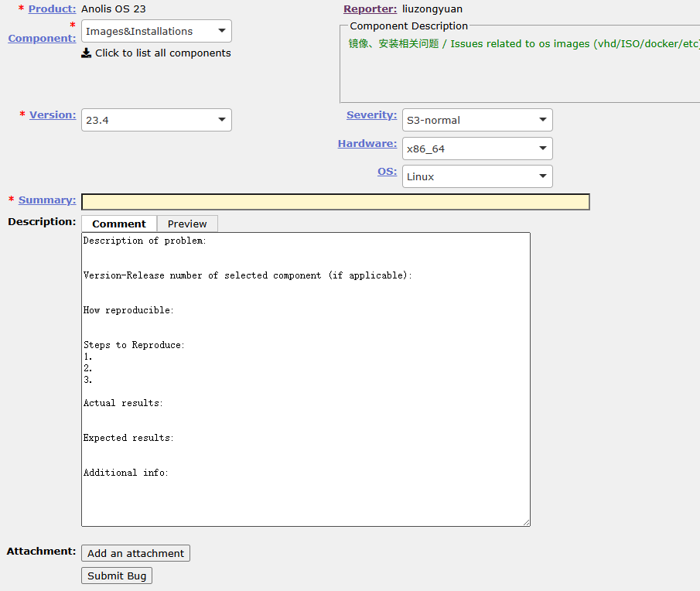Image resolution: width=700 pixels, height=591 pixels.
Task: Open the OS dropdown set to Linux
Action: pyautogui.click(x=477, y=176)
